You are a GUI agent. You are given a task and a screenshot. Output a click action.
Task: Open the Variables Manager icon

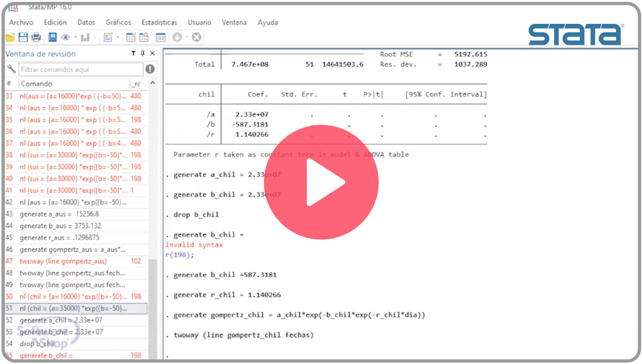[161, 37]
